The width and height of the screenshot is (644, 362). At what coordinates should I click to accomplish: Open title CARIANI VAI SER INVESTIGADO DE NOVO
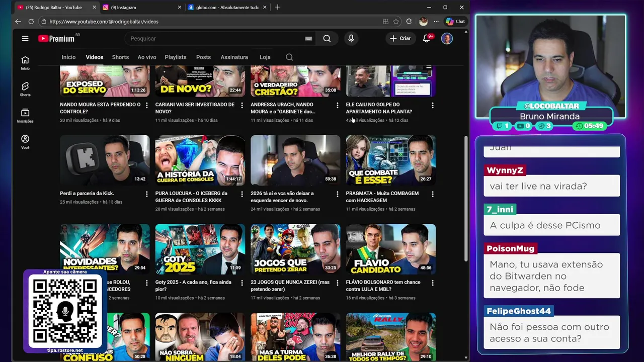[x=195, y=108]
